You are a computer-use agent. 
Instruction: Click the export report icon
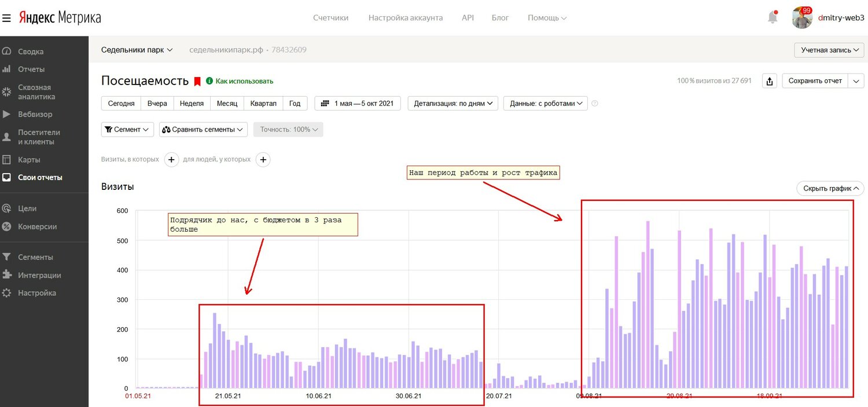tap(769, 81)
